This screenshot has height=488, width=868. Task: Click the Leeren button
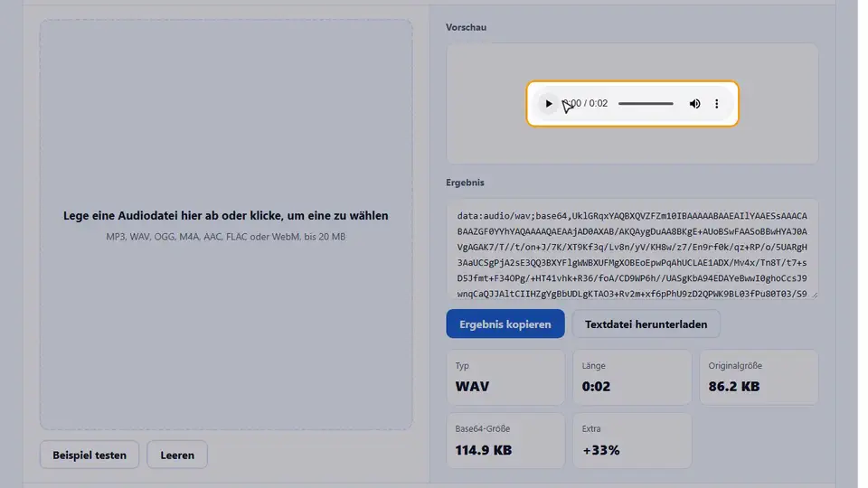pyautogui.click(x=177, y=455)
